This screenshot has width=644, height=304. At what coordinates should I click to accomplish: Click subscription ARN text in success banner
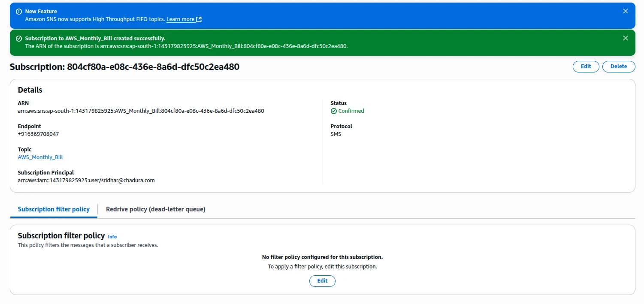(x=186, y=46)
